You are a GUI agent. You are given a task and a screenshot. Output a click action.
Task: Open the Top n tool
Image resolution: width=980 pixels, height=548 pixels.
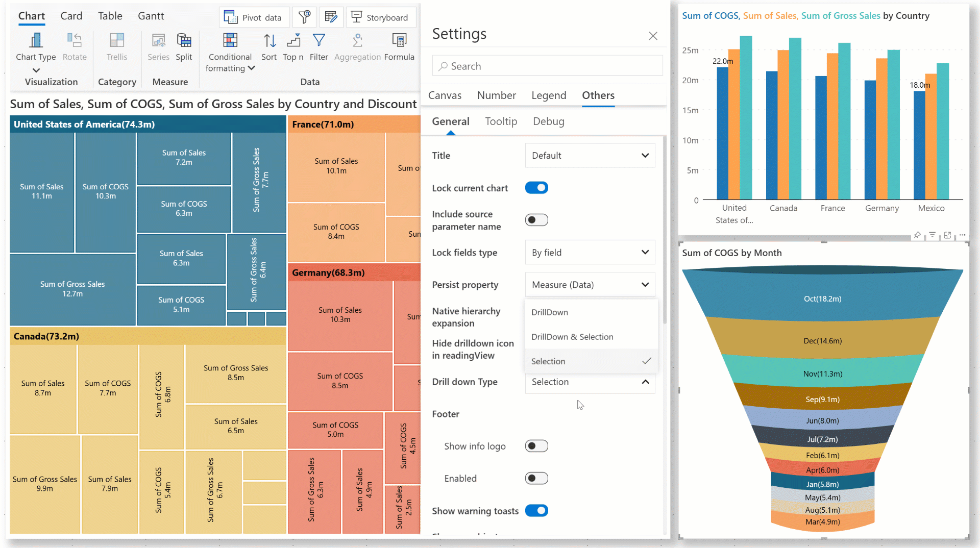293,40
